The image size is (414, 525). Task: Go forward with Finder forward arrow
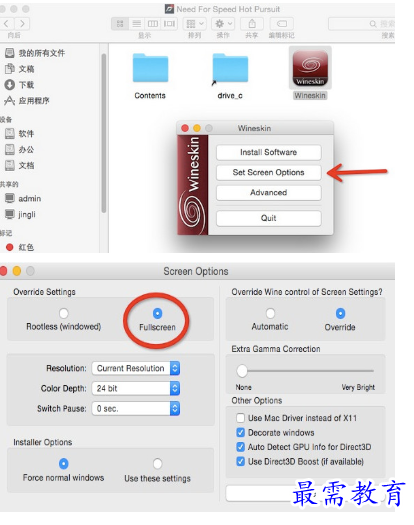tap(22, 24)
